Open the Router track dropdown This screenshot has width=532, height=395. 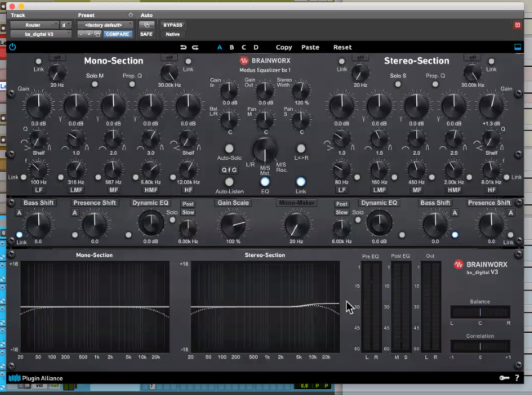coord(34,25)
